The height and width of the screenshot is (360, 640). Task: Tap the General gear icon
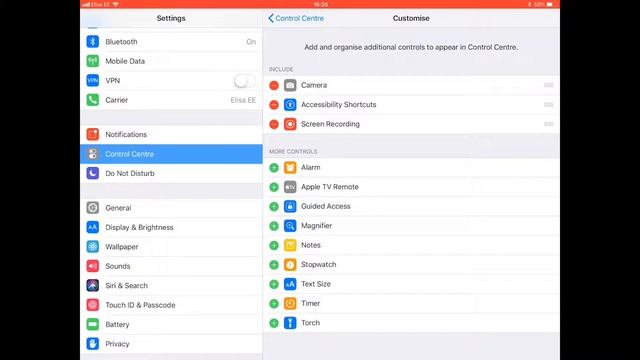[93, 208]
